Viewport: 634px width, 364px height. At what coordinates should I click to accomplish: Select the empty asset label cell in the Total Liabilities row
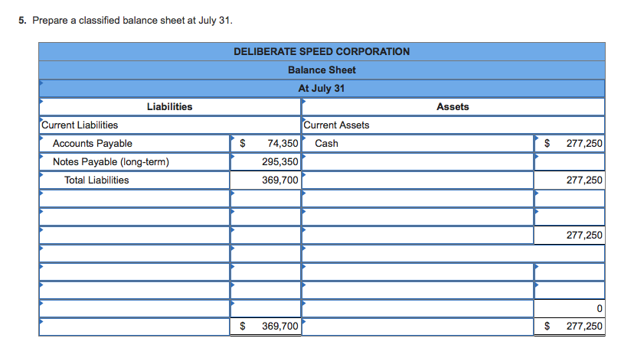coord(417,180)
